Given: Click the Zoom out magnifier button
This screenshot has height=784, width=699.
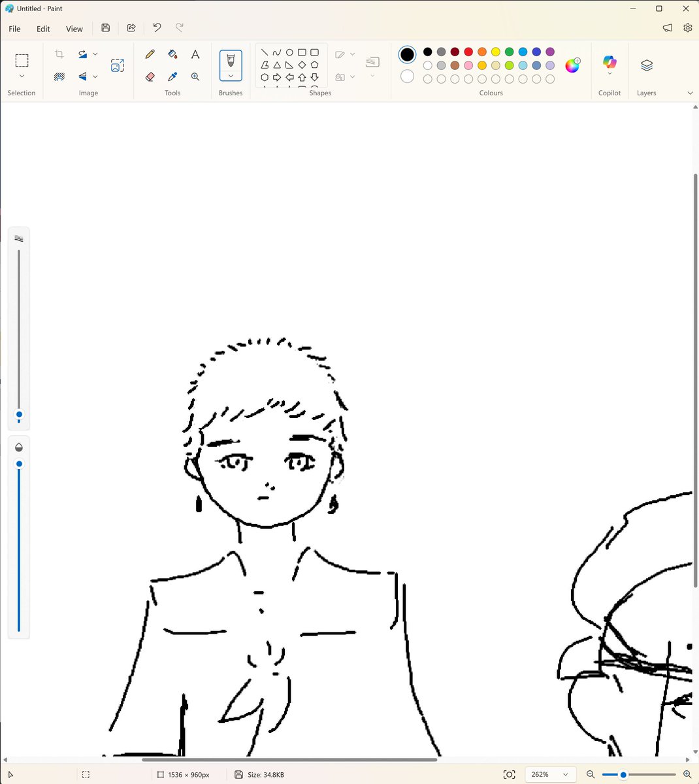Looking at the screenshot, I should pos(591,775).
